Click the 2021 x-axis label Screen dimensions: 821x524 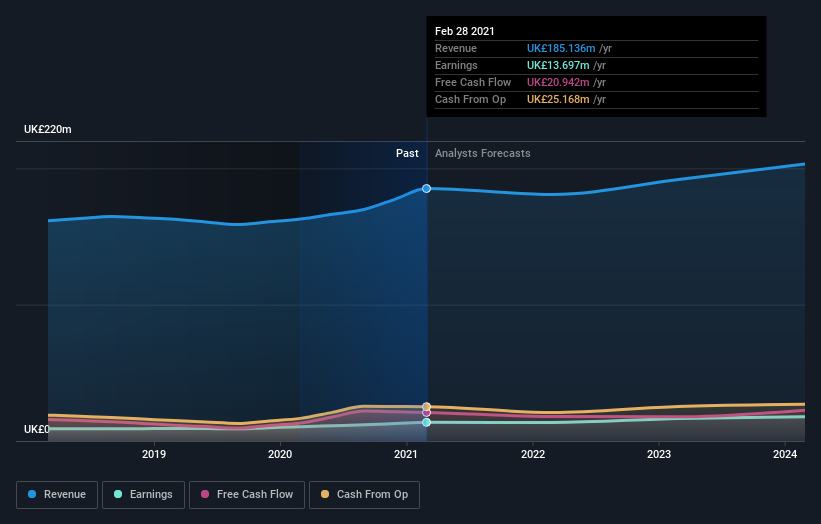coord(406,454)
